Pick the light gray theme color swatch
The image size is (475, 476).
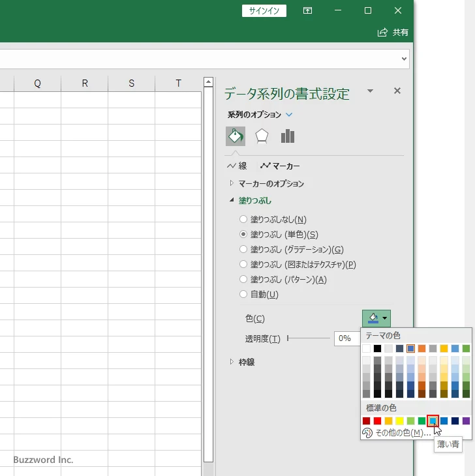point(388,348)
